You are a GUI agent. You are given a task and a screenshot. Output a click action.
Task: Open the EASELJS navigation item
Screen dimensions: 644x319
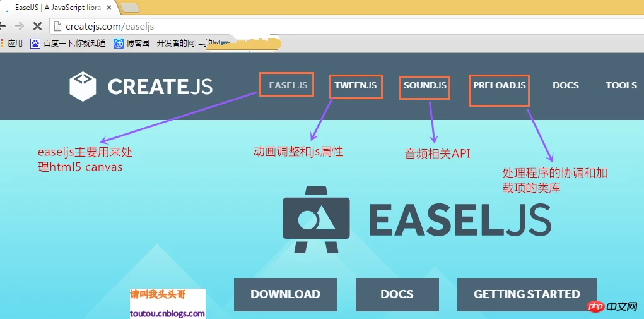tap(288, 85)
